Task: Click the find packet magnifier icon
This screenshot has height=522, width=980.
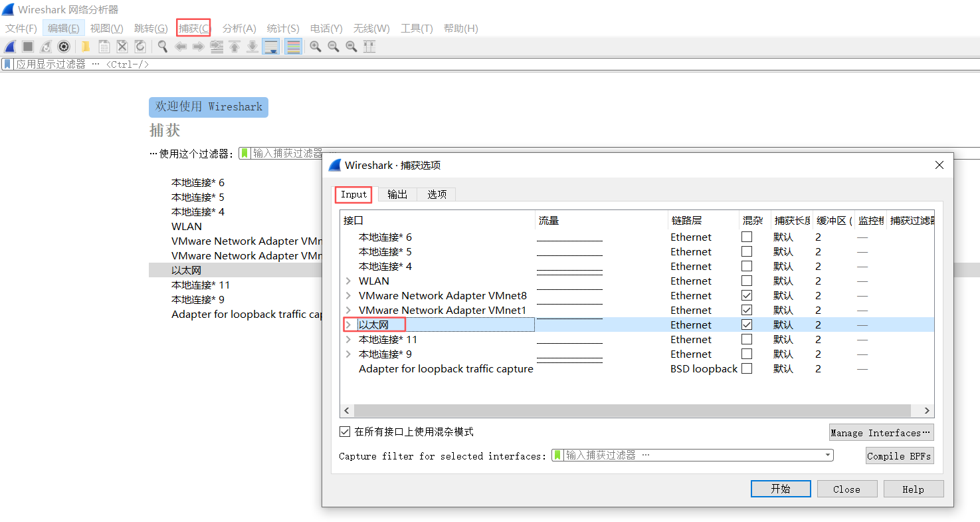Action: click(162, 47)
